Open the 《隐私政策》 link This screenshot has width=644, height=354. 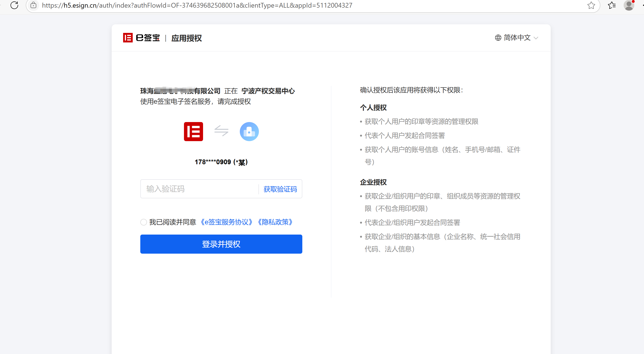point(275,222)
